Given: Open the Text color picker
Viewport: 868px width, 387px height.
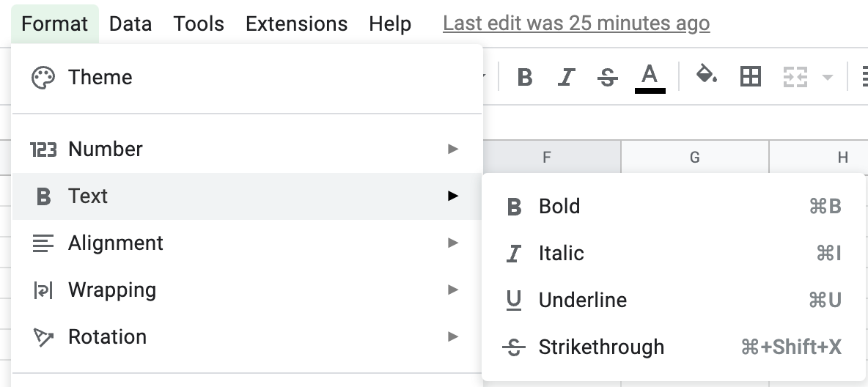Looking at the screenshot, I should coord(650,77).
